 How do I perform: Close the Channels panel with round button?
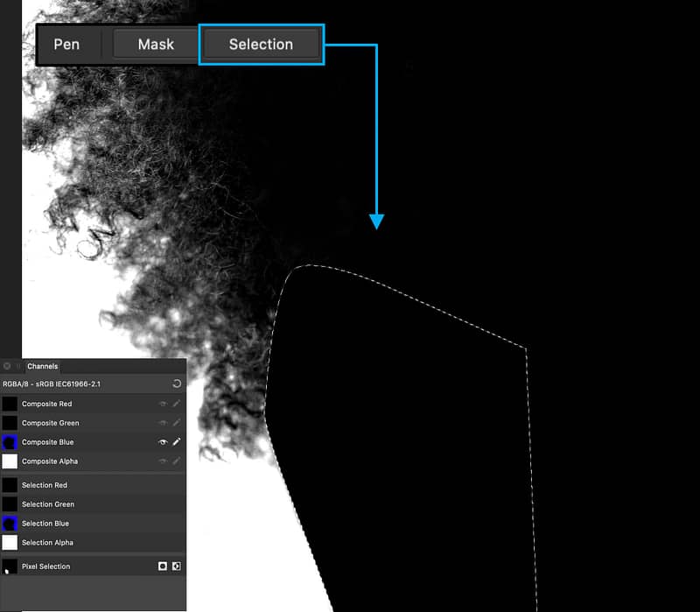click(7, 366)
